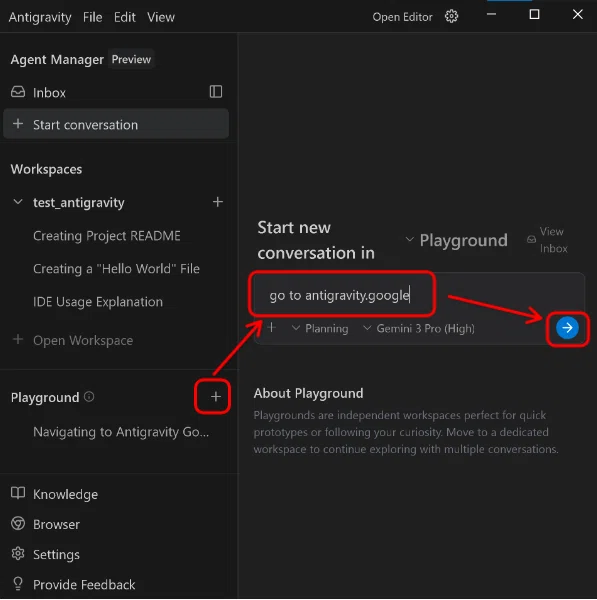Select IDE Usage Explanation conversation
Image resolution: width=597 pixels, height=600 pixels.
pyautogui.click(x=98, y=302)
